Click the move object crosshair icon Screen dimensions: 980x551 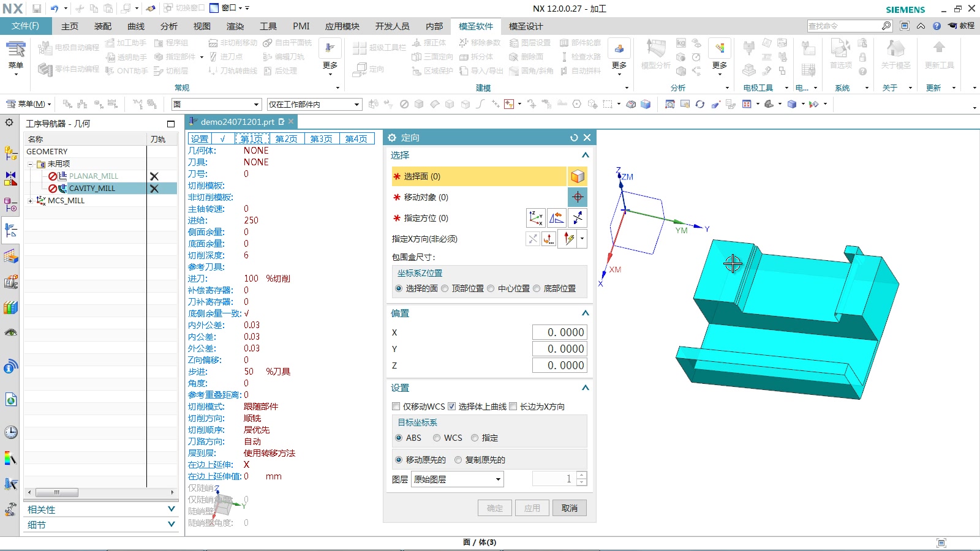(x=578, y=197)
